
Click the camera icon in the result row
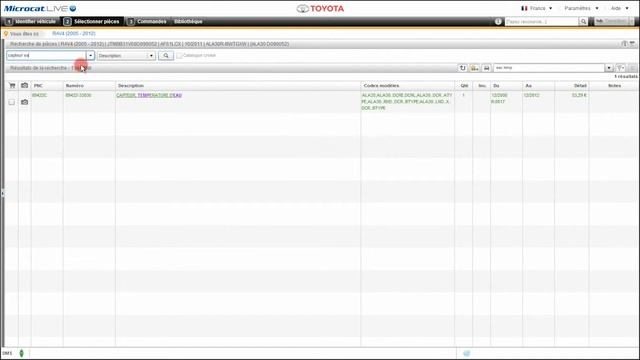coord(24,102)
